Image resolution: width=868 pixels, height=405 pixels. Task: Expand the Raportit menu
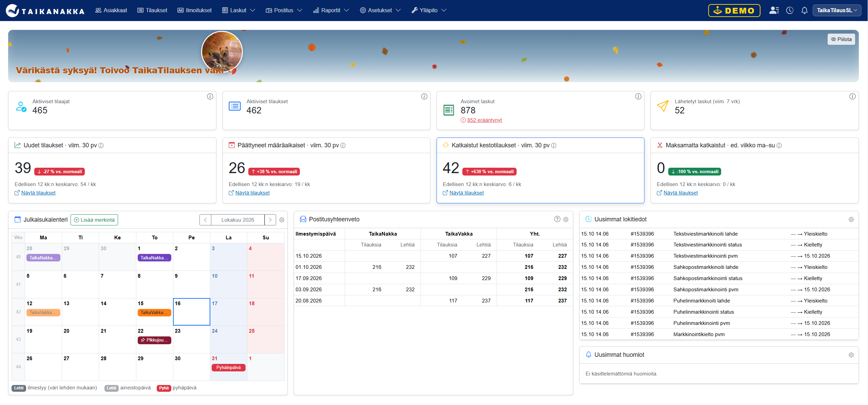pyautogui.click(x=331, y=10)
